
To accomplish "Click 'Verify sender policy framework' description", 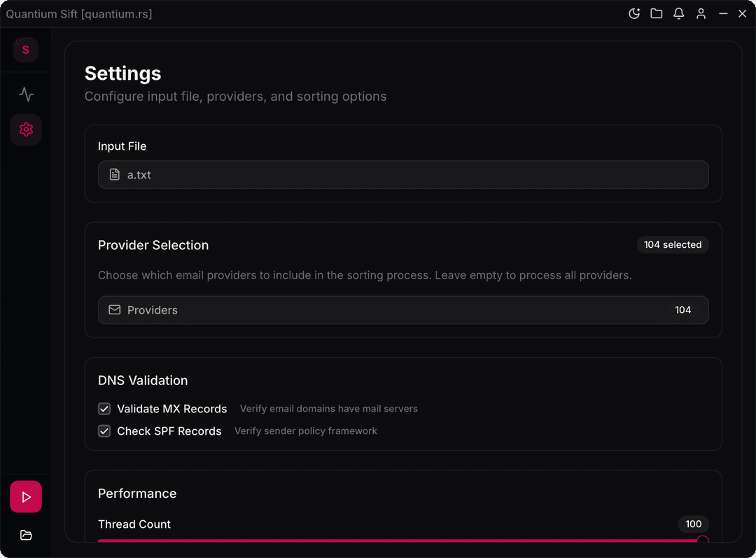I will point(306,431).
